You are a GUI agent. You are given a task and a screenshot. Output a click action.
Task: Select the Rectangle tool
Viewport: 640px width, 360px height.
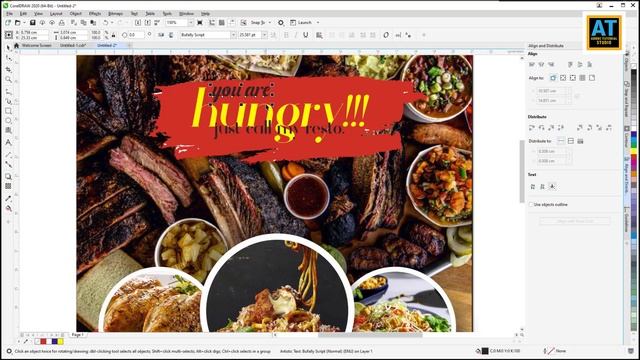point(9,111)
